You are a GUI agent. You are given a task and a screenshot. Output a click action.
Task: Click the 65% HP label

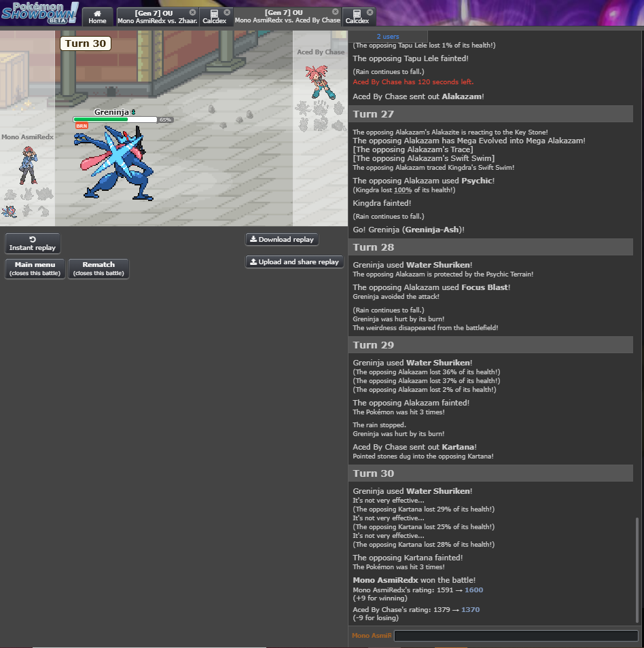coord(165,120)
